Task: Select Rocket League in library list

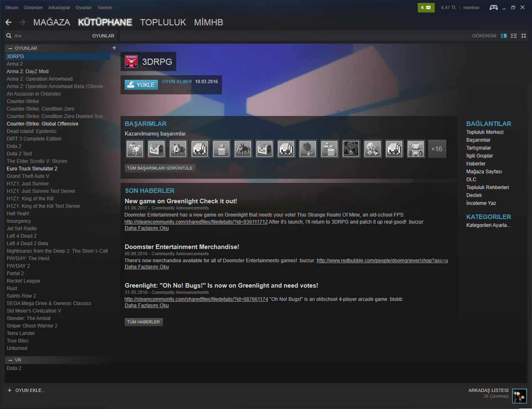Action: (23, 281)
